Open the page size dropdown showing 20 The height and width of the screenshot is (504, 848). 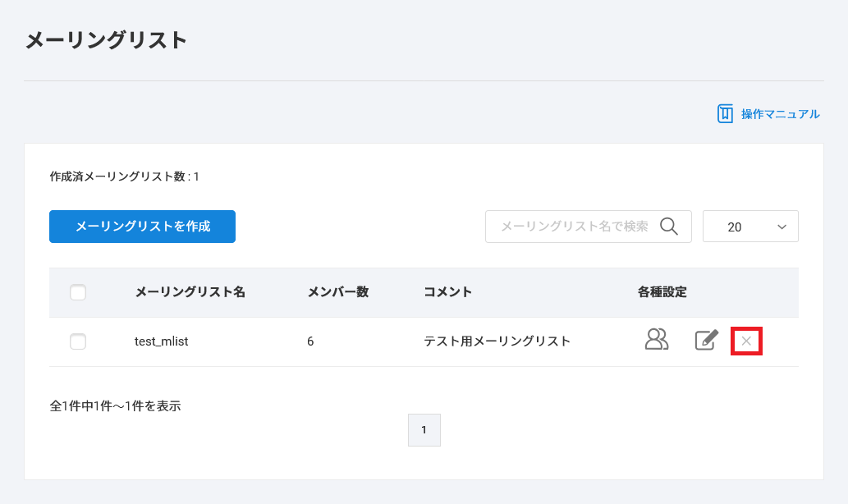coord(749,227)
